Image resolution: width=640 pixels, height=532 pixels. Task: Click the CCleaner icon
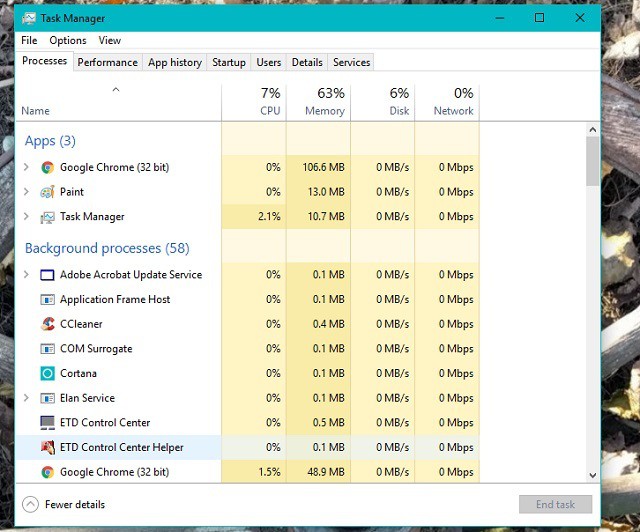(47, 324)
